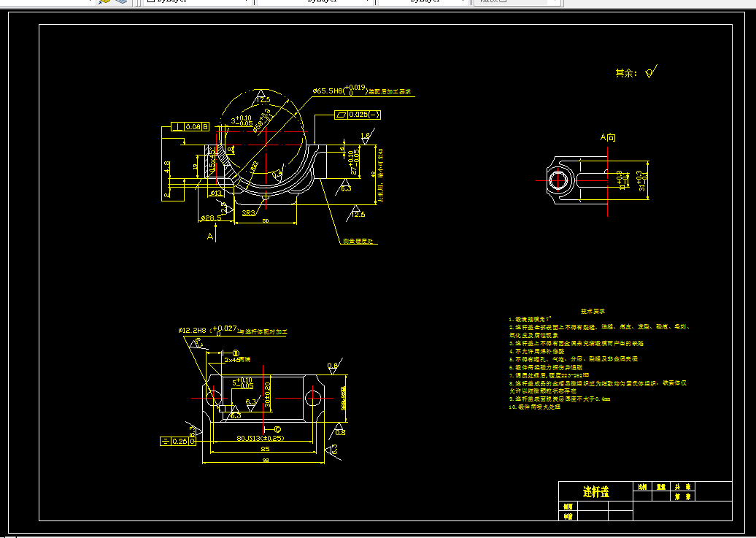Select the 3 +0.10/-0.05 toleranced dimension
Image resolution: width=756 pixels, height=538 pixels.
click(242, 120)
